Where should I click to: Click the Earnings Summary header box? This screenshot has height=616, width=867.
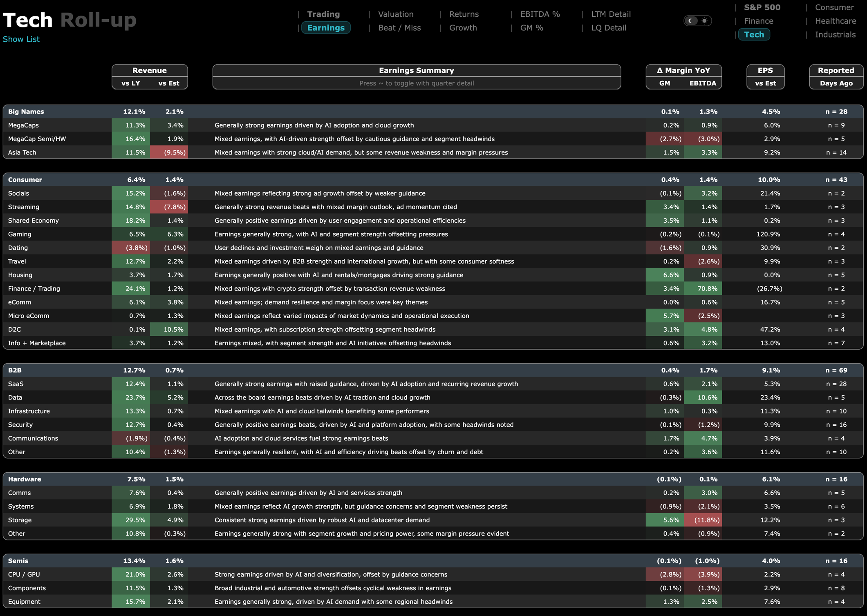pyautogui.click(x=416, y=71)
